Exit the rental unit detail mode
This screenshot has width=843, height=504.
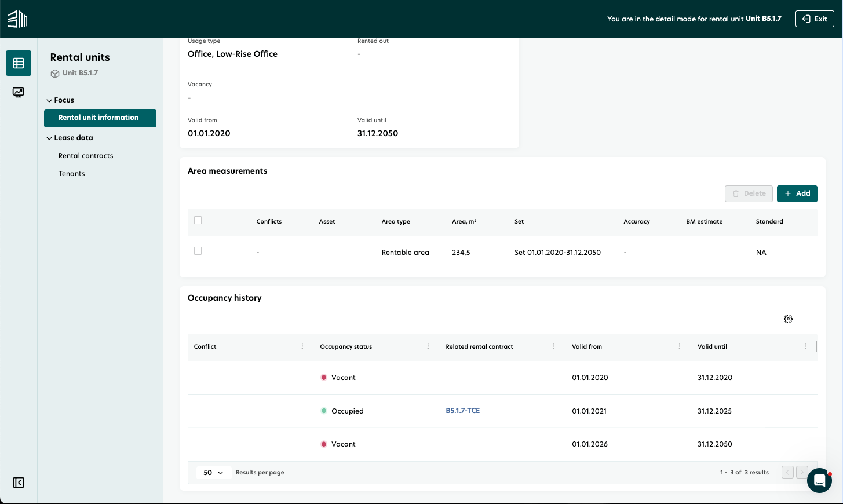pyautogui.click(x=815, y=19)
